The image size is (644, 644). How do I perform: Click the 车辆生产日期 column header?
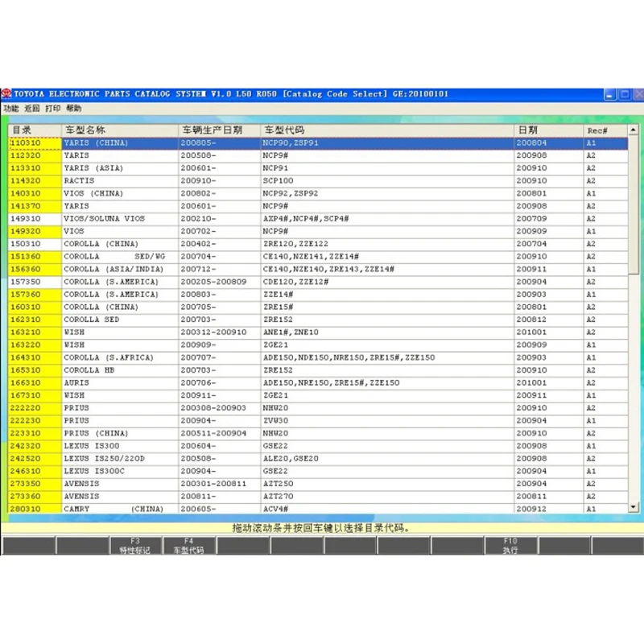[219, 130]
